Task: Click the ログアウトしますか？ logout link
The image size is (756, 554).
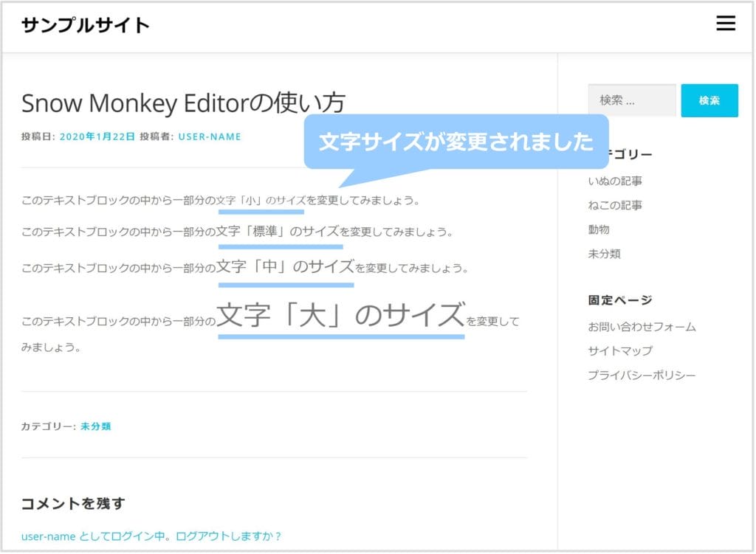Action: pos(229,536)
